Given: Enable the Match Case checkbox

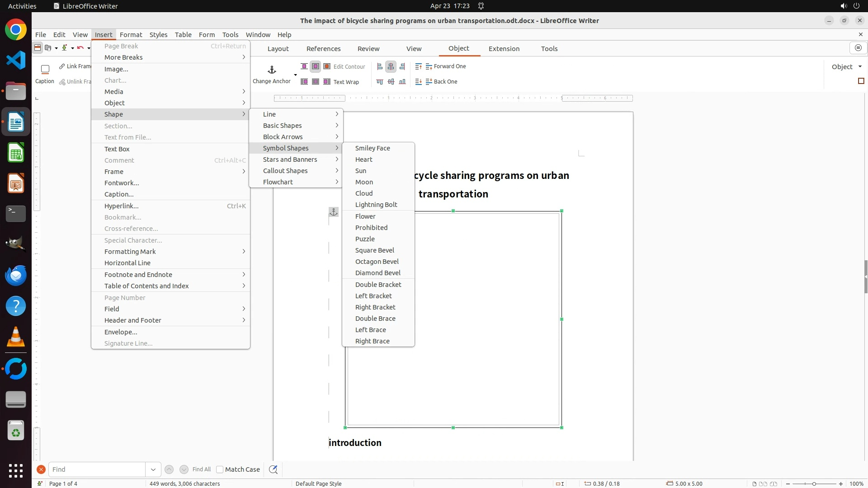Looking at the screenshot, I should point(220,469).
